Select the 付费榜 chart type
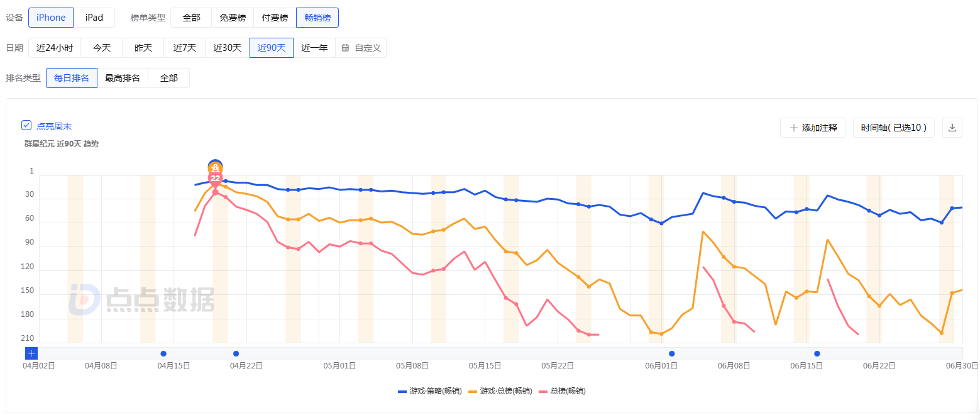Image resolution: width=980 pixels, height=420 pixels. (275, 18)
